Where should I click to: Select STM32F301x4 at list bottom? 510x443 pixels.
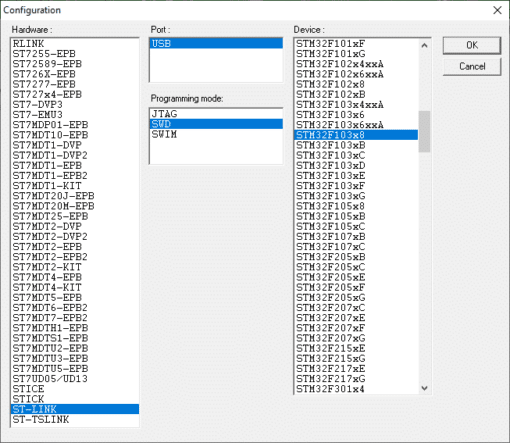click(356, 389)
